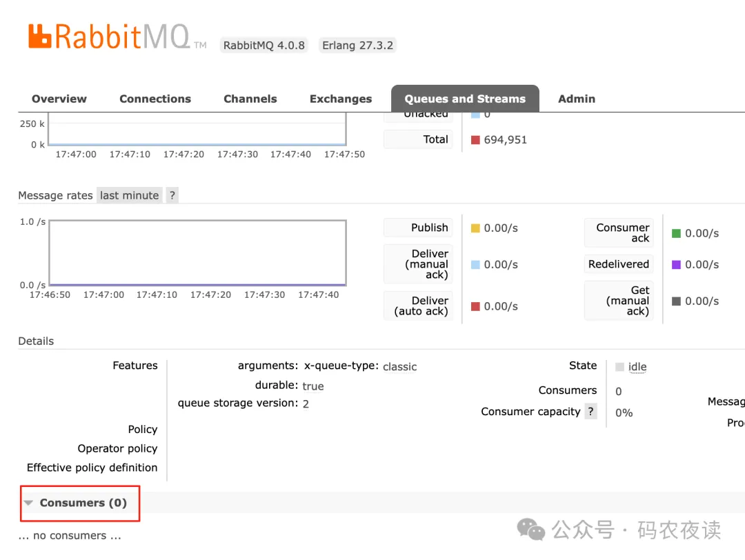
Task: Click the yellow Publish rate swatch
Action: (x=475, y=228)
